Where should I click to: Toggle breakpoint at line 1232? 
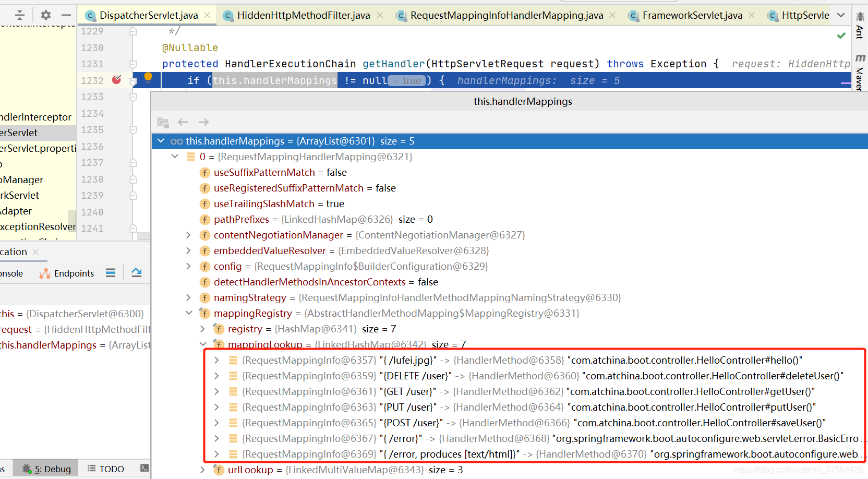click(x=117, y=80)
